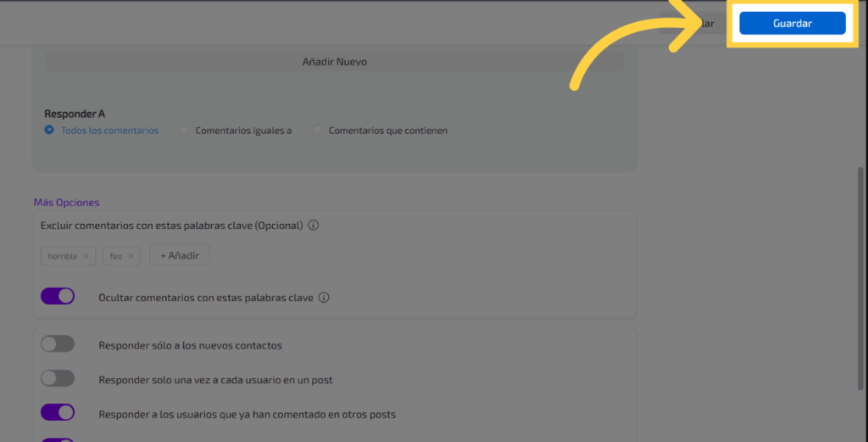Remove the 'horrible' keyword via its x
868x442 pixels.
click(86, 256)
